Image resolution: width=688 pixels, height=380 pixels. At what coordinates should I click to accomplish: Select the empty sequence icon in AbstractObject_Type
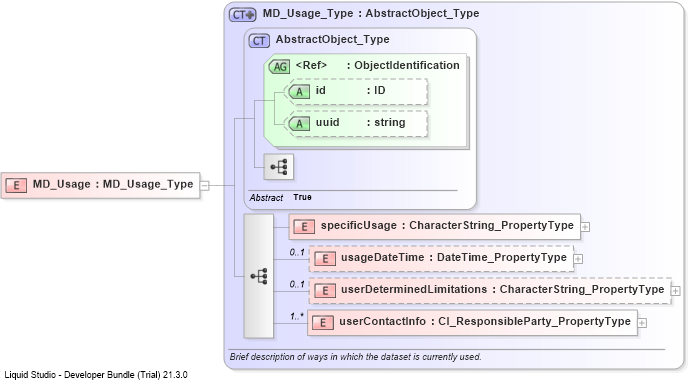click(279, 167)
